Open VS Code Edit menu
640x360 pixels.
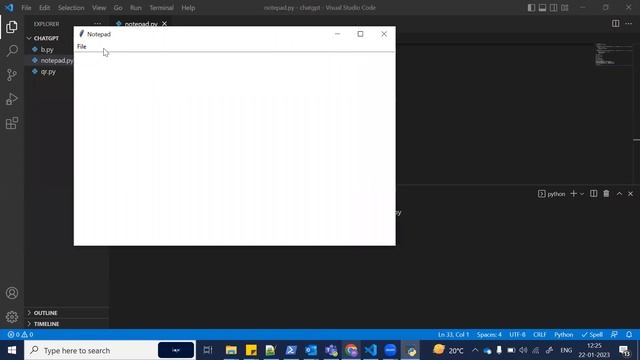tap(44, 8)
